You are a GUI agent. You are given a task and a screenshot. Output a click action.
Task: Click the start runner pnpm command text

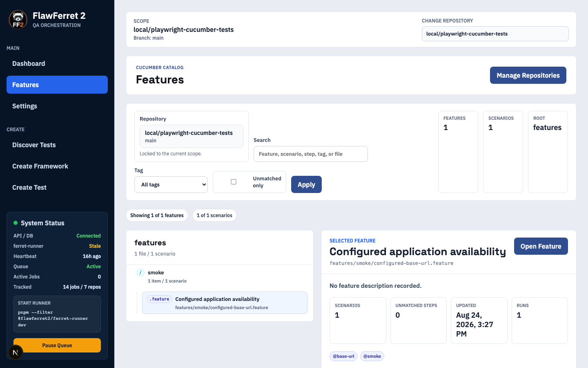coord(53,319)
